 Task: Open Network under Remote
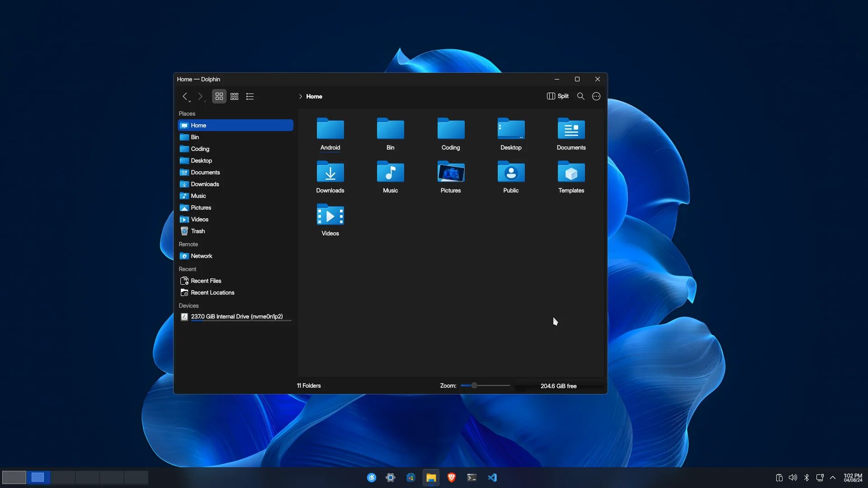tap(236, 256)
